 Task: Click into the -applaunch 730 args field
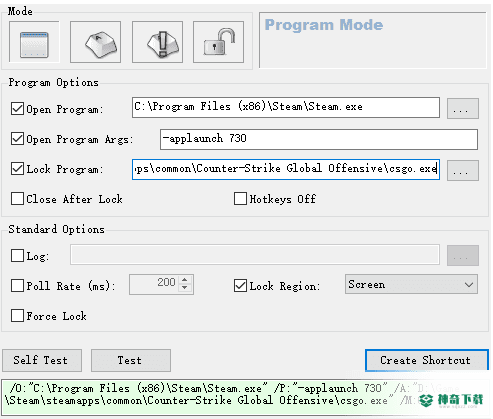click(319, 139)
